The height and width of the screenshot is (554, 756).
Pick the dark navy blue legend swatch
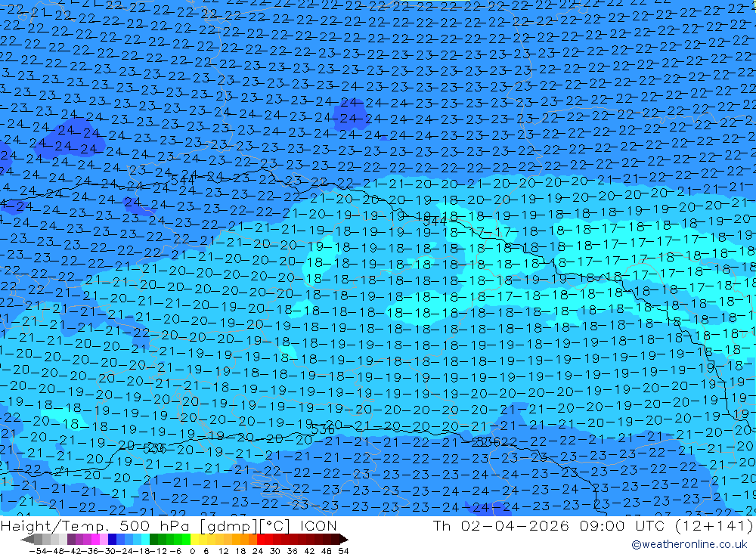pyautogui.click(x=112, y=540)
